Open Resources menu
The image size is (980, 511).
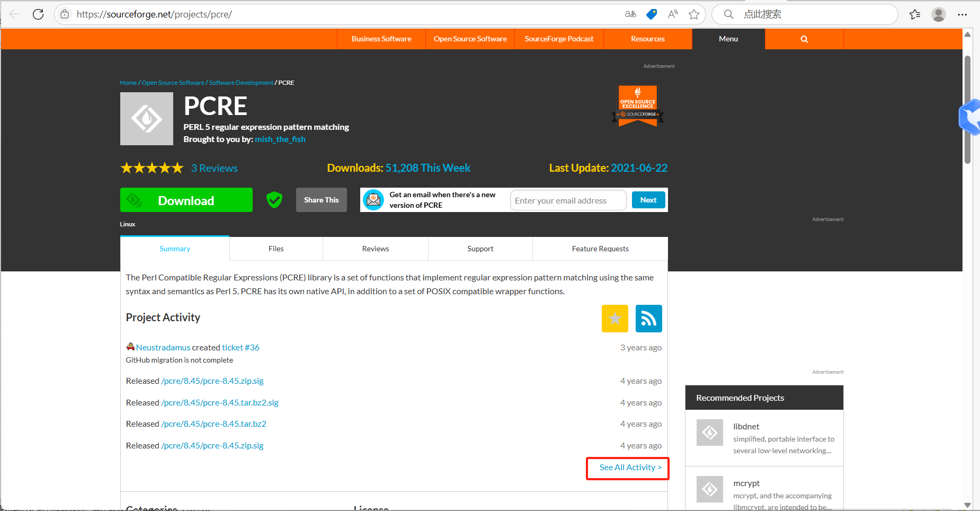[x=648, y=39]
